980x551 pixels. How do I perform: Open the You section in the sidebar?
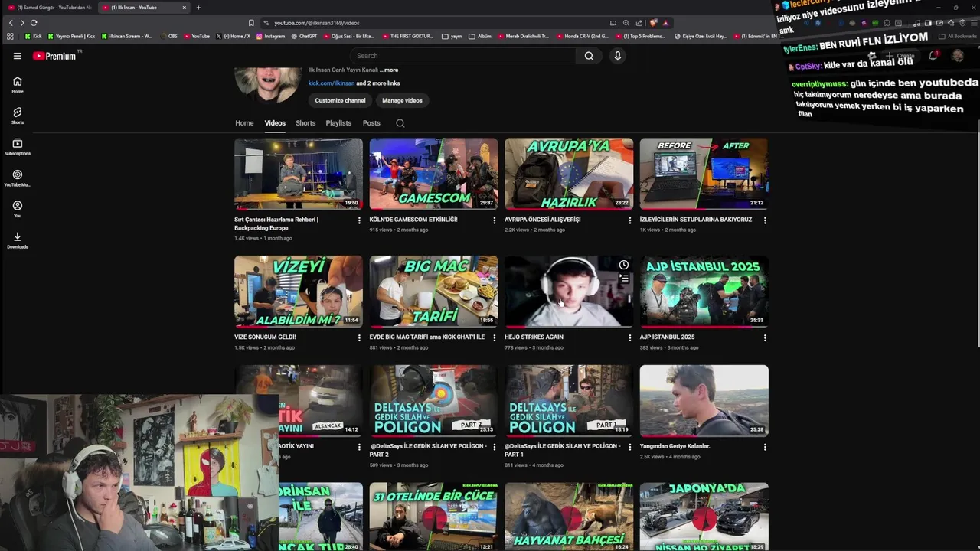tap(18, 209)
